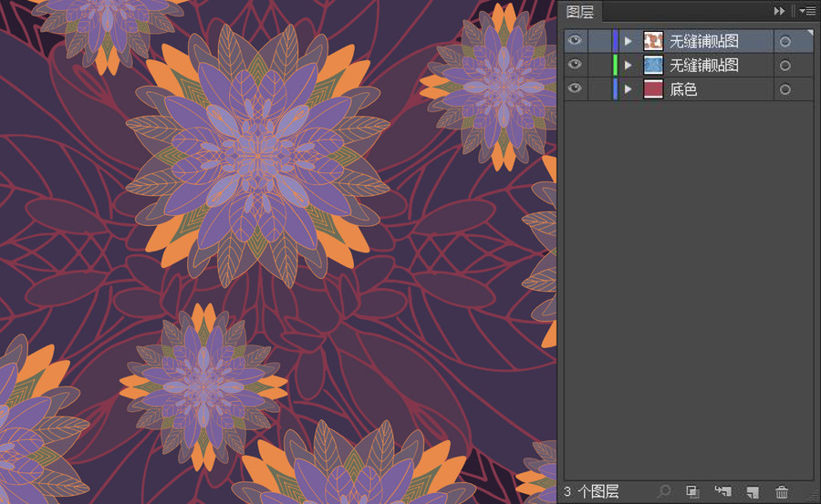The width and height of the screenshot is (821, 504).
Task: Collapse the panel with the double-arrow icon
Action: (x=779, y=11)
